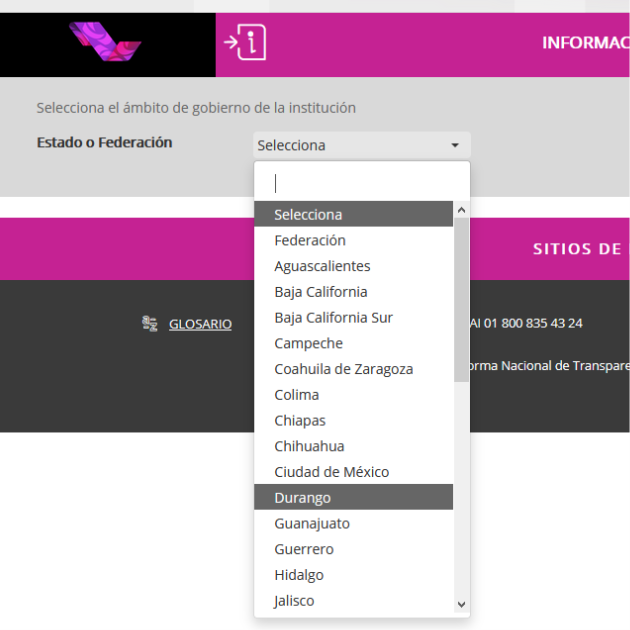The width and height of the screenshot is (630, 630).
Task: Select Guanajuato from the dropdown list
Action: coord(312,523)
